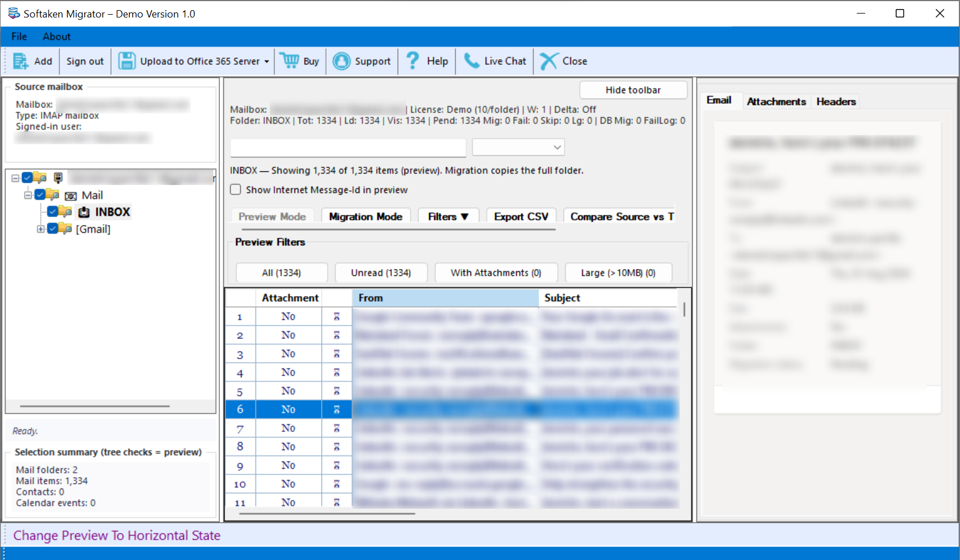Click the search text field above the list
This screenshot has width=960, height=560.
pyautogui.click(x=348, y=148)
